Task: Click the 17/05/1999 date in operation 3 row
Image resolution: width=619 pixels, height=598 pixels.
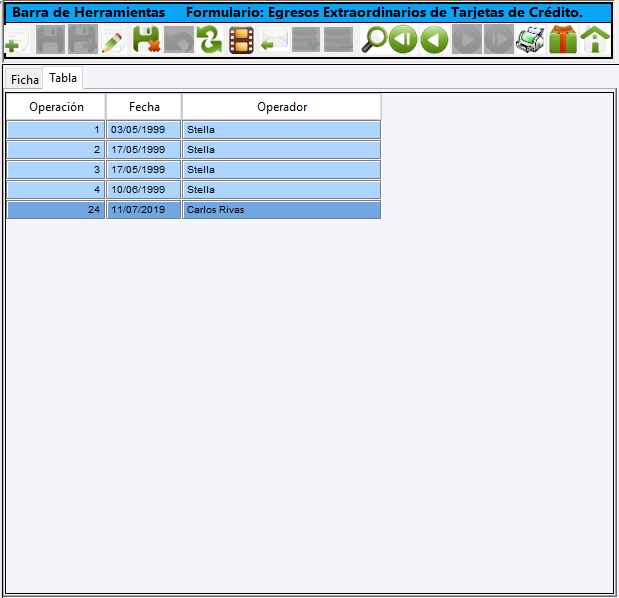Action: [144, 170]
